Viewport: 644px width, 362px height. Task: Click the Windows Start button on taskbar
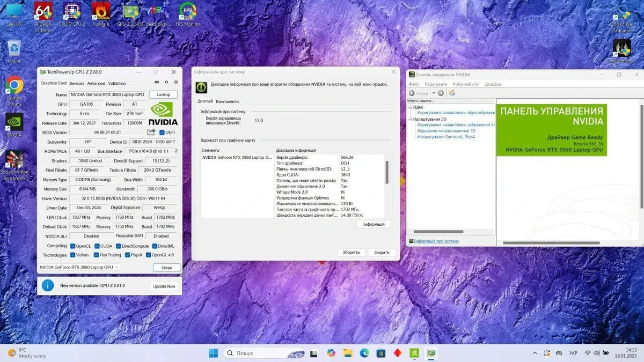click(213, 353)
